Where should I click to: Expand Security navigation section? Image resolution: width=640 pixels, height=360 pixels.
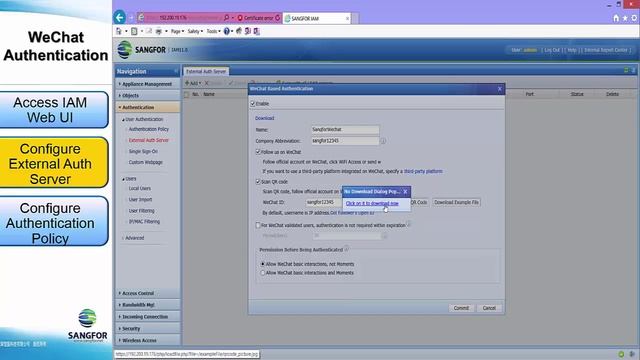pos(147,329)
